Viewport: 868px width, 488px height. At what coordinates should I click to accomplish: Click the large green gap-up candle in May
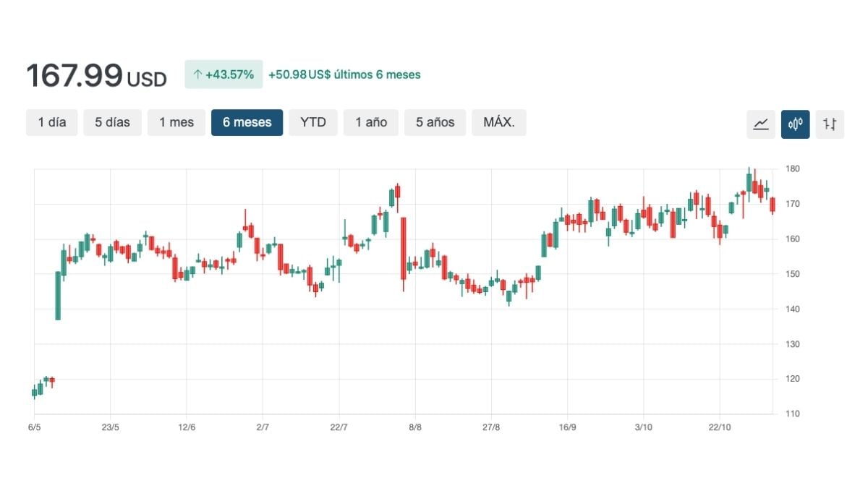(x=58, y=296)
